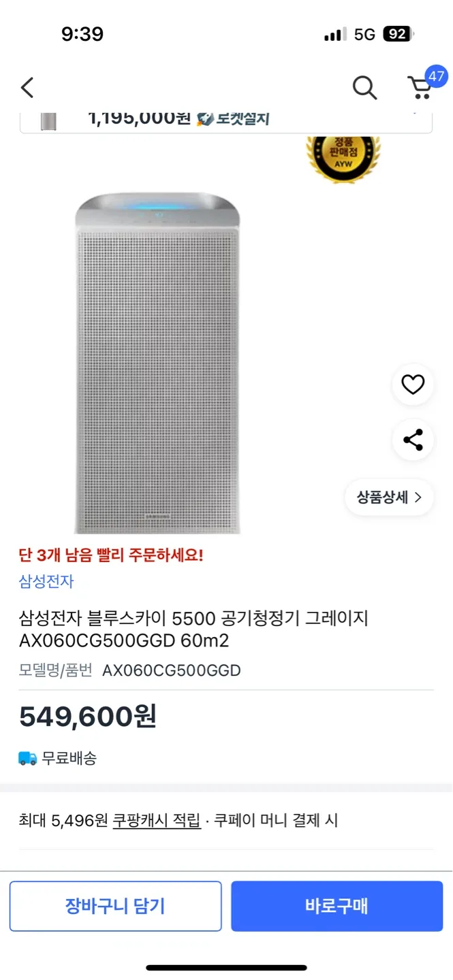Tap the 549,600원 price text
The image size is (453, 980).
coord(88,717)
